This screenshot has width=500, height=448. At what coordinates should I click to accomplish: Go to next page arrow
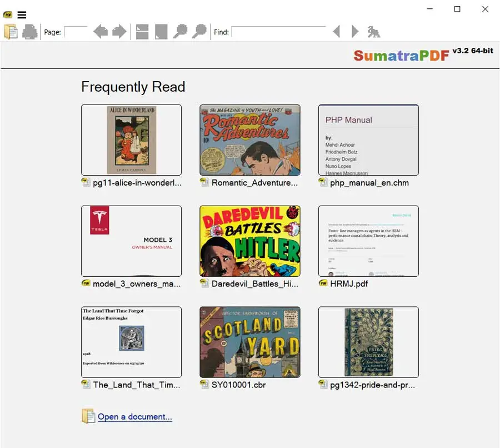[119, 32]
